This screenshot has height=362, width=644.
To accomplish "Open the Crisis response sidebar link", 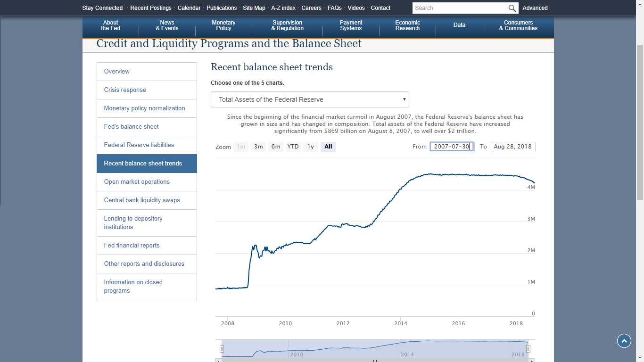I will coord(125,90).
